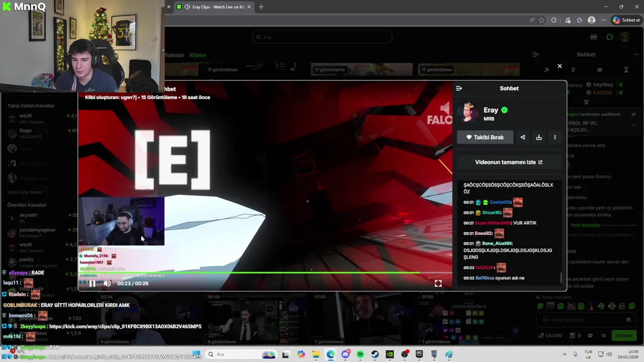The height and width of the screenshot is (362, 644).
Task: Click the Ba110cu username in clip chat
Action: pos(485,278)
